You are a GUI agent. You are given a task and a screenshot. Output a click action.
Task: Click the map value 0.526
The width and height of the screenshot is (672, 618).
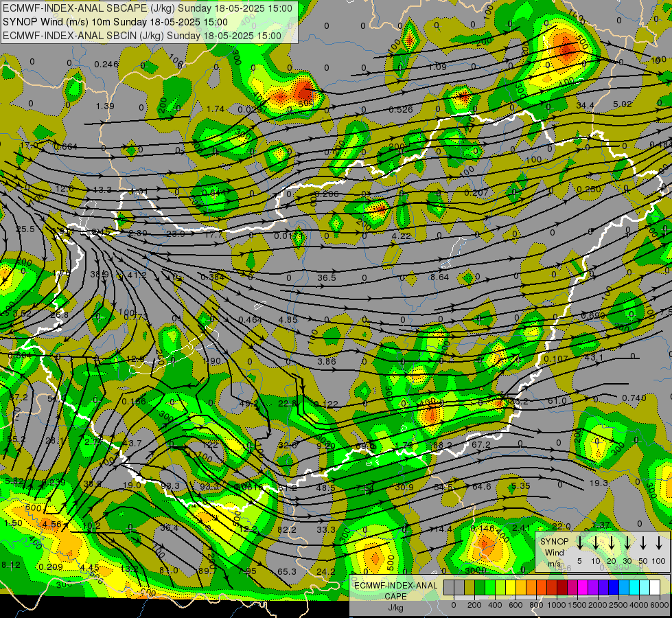click(x=401, y=110)
